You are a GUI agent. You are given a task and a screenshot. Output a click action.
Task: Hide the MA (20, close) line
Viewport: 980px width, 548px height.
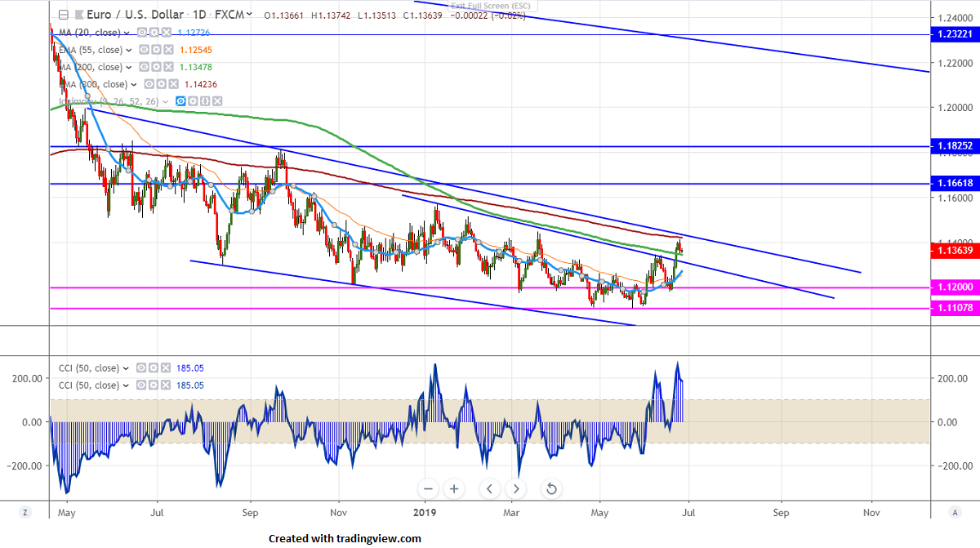tap(142, 33)
